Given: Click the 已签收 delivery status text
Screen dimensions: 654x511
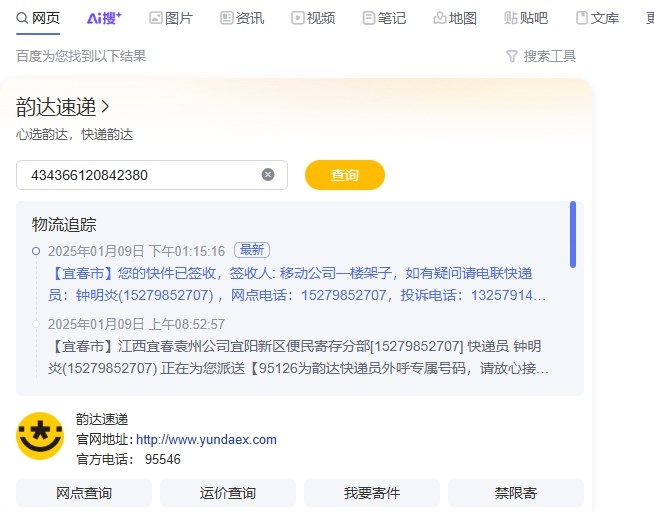Looking at the screenshot, I should (195, 273).
